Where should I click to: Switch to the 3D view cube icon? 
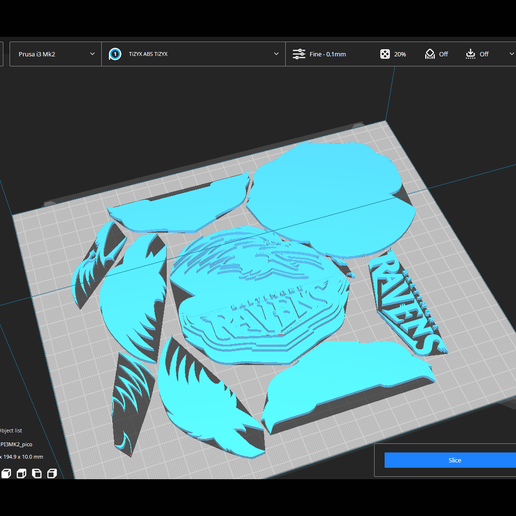pyautogui.click(x=6, y=473)
